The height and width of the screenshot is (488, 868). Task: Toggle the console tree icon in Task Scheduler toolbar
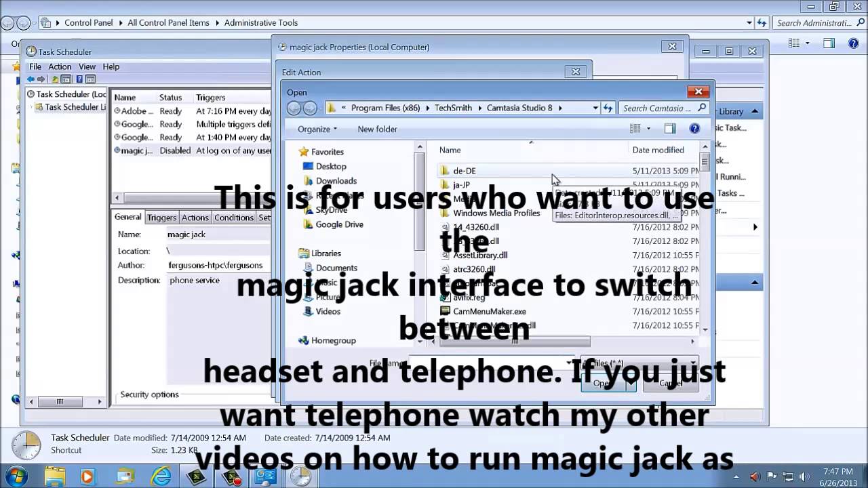click(66, 79)
